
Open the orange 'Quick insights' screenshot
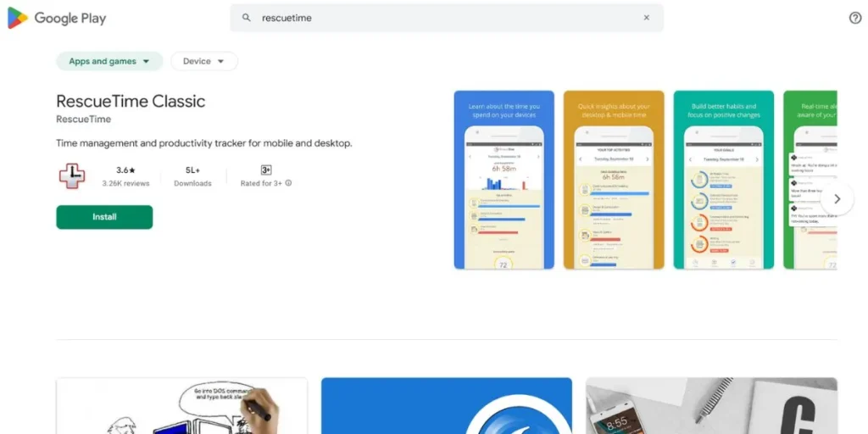[614, 180]
